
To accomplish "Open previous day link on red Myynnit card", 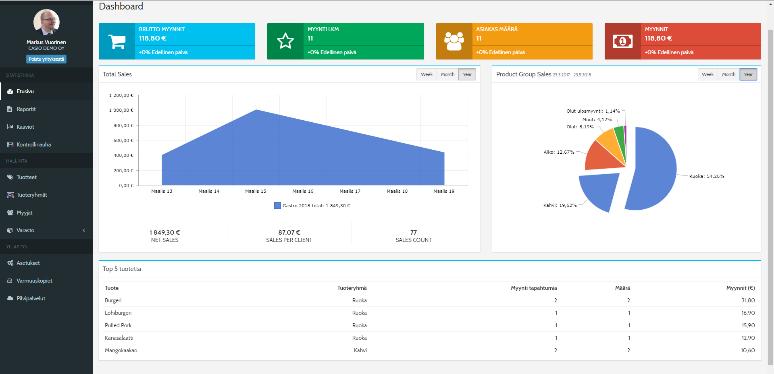I will tap(669, 52).
